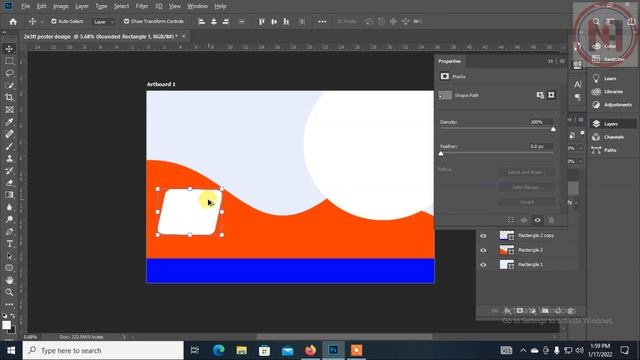Image resolution: width=640 pixels, height=360 pixels.
Task: Toggle the Auto-Select checkbox
Action: coord(53,21)
